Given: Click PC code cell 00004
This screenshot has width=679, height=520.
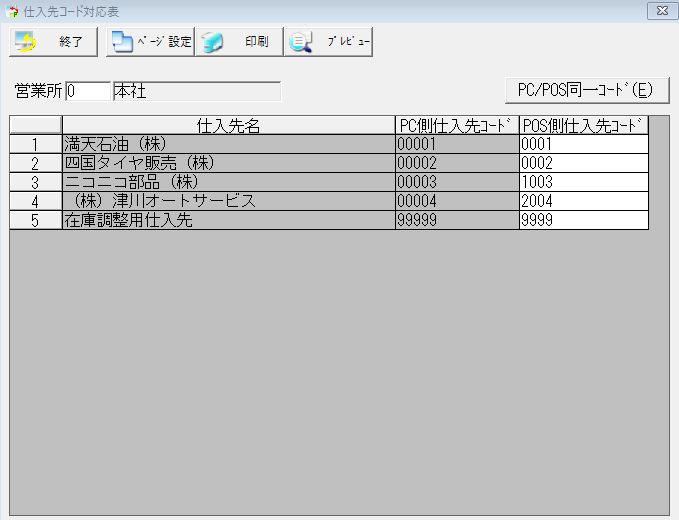Looking at the screenshot, I should pyautogui.click(x=457, y=201).
